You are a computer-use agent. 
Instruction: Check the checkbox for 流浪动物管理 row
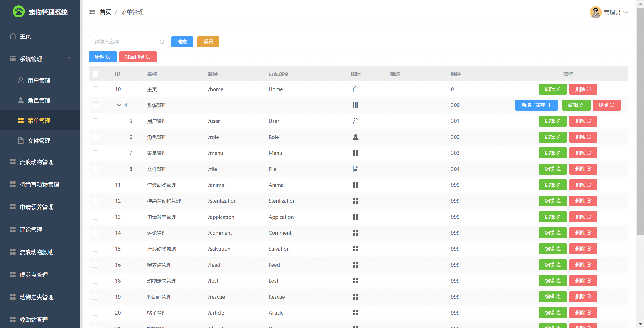95,185
